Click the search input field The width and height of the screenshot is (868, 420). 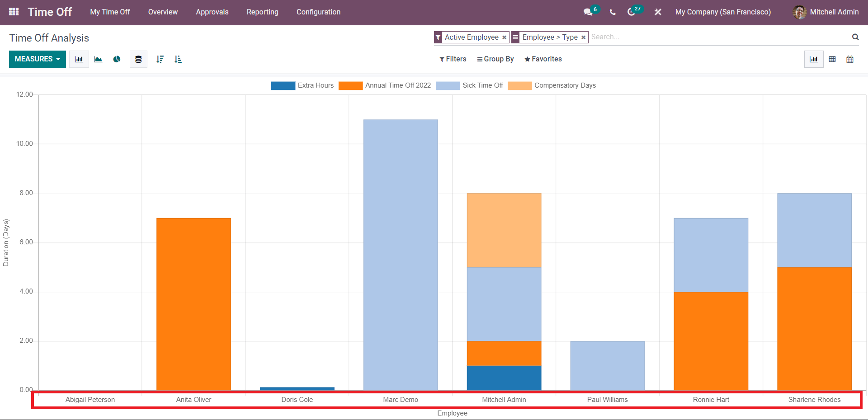(719, 37)
